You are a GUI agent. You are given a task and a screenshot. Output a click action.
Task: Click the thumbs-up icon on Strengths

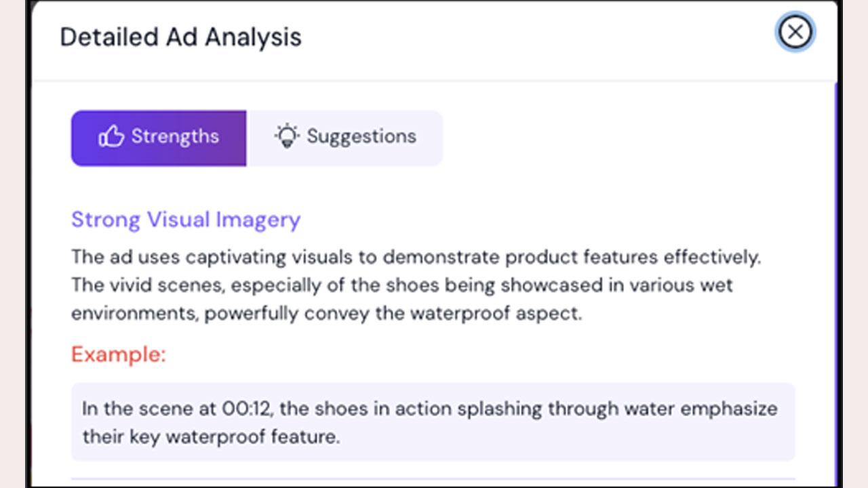[x=111, y=137]
